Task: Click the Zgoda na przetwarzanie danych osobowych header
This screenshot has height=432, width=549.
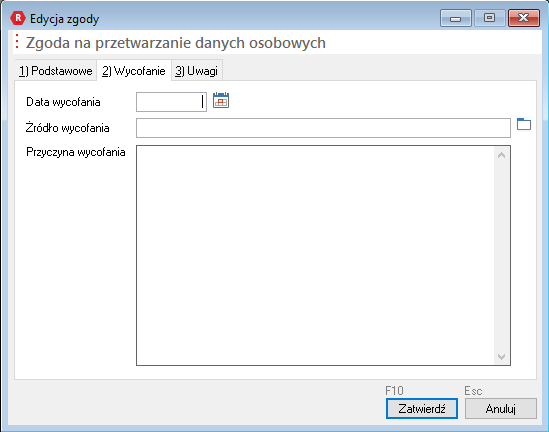Action: [176, 43]
